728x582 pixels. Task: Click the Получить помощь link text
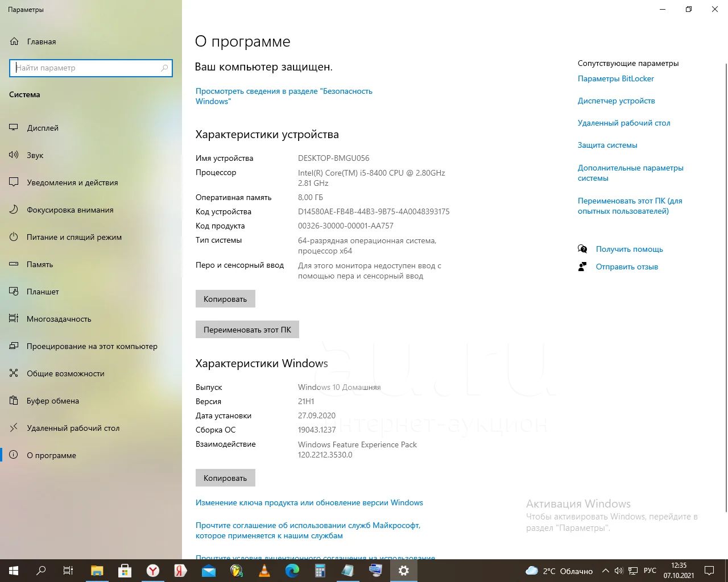[630, 249]
